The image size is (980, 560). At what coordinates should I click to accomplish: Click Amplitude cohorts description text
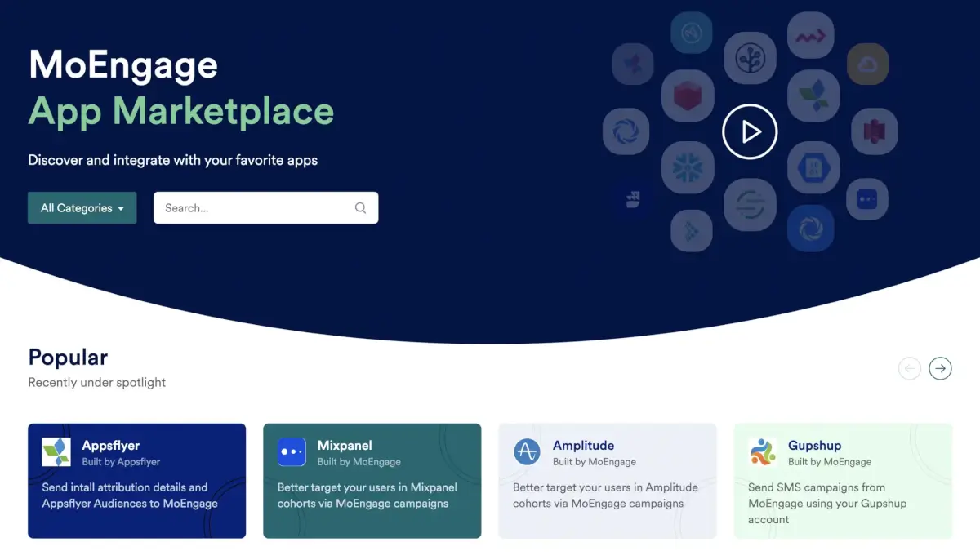(605, 496)
